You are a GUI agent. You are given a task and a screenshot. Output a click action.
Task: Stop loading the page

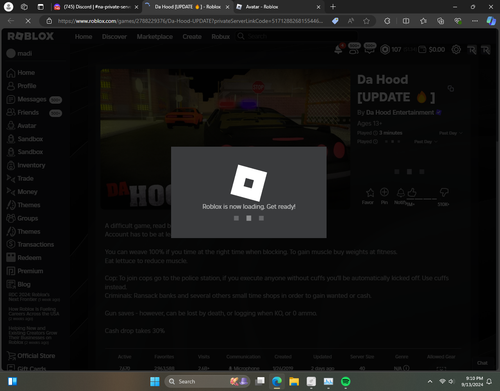(28, 21)
